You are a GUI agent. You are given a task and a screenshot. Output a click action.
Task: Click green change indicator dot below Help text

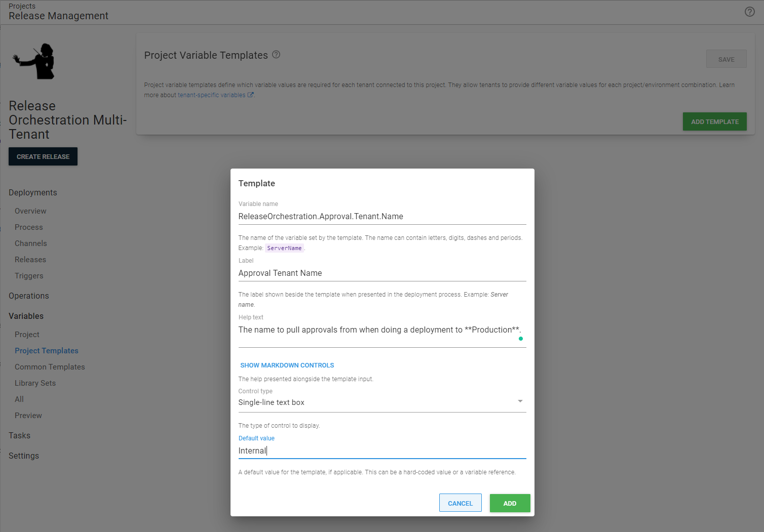click(x=520, y=339)
